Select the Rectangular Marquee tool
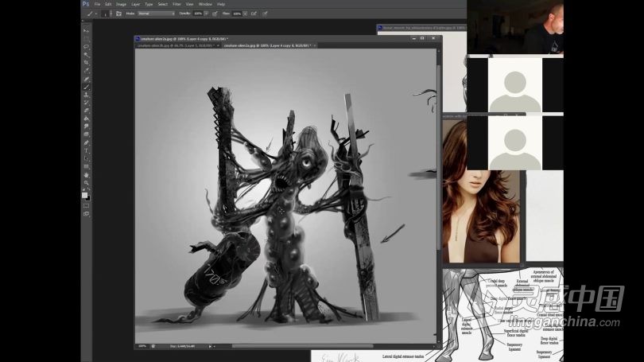 point(86,39)
